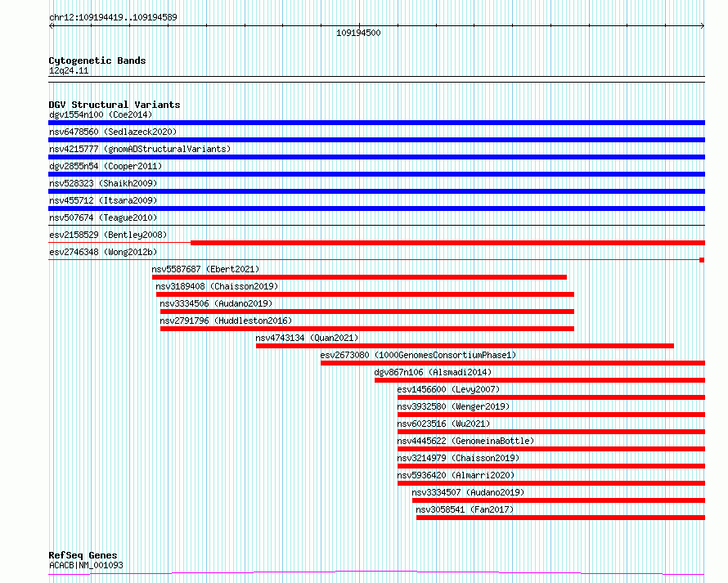Click the chr12:109194419..109194589 coordinates text

113,18
